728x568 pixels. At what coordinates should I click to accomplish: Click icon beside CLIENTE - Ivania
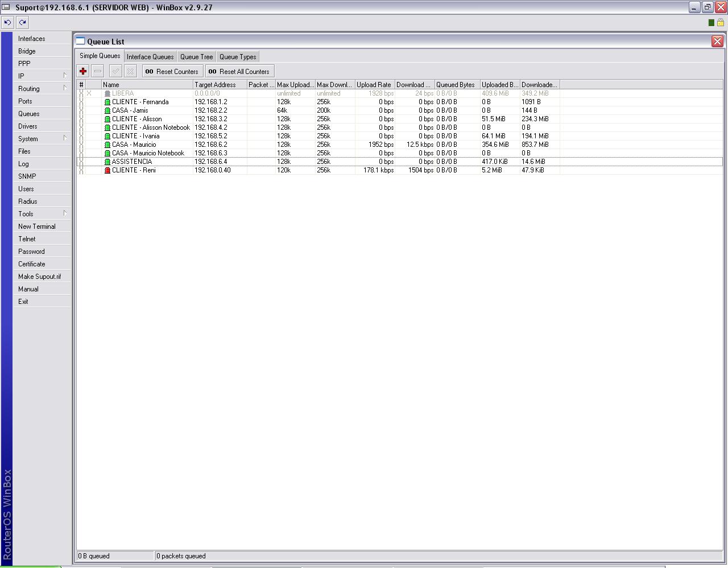(107, 136)
